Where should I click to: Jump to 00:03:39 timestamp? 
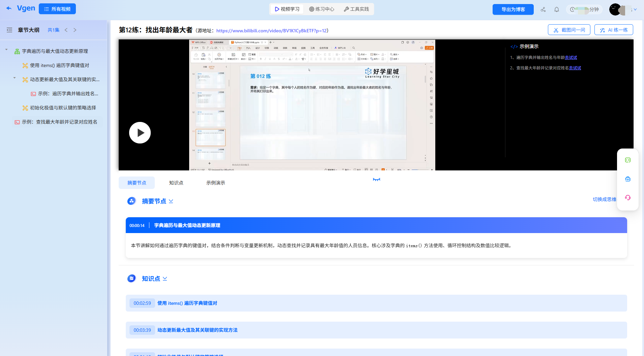pyautogui.click(x=142, y=330)
